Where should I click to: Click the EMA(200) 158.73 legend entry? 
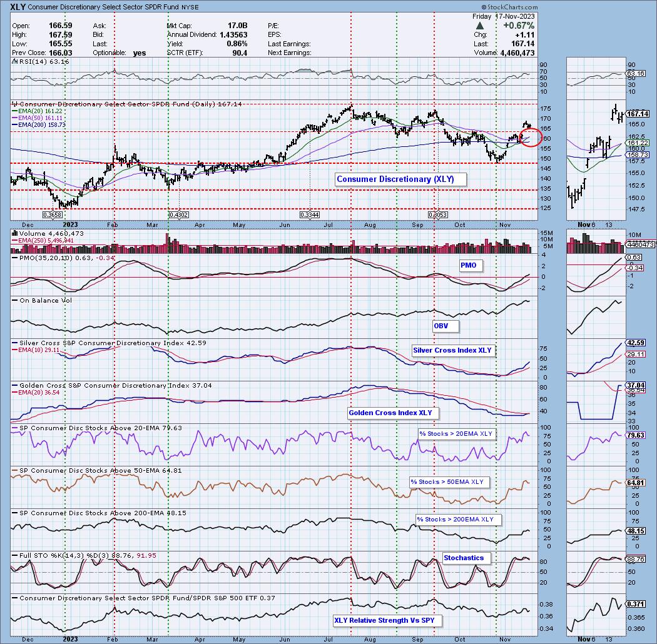coord(38,125)
